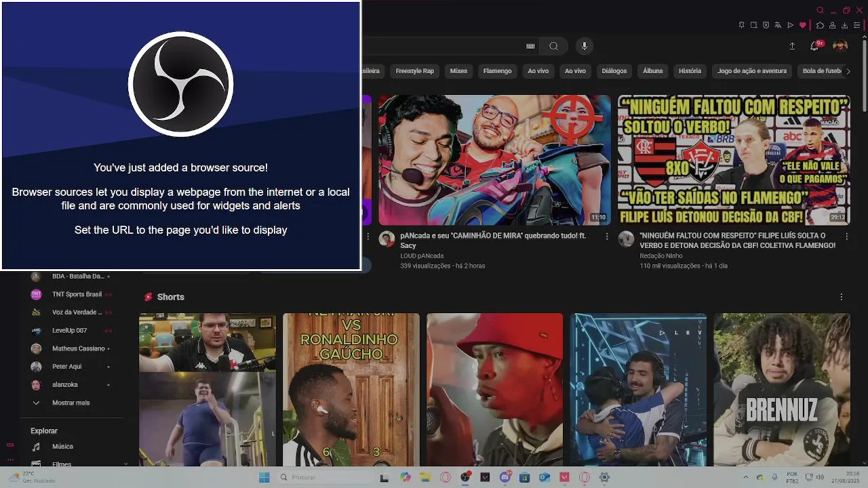This screenshot has width=868, height=488.
Task: Open the taskbar weather widget
Action: tap(31, 477)
